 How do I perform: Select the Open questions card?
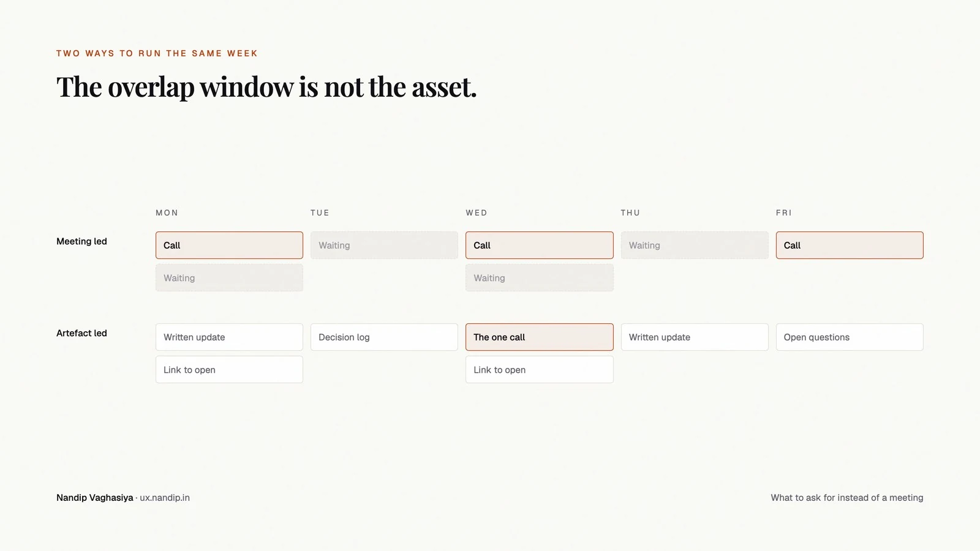pos(850,337)
